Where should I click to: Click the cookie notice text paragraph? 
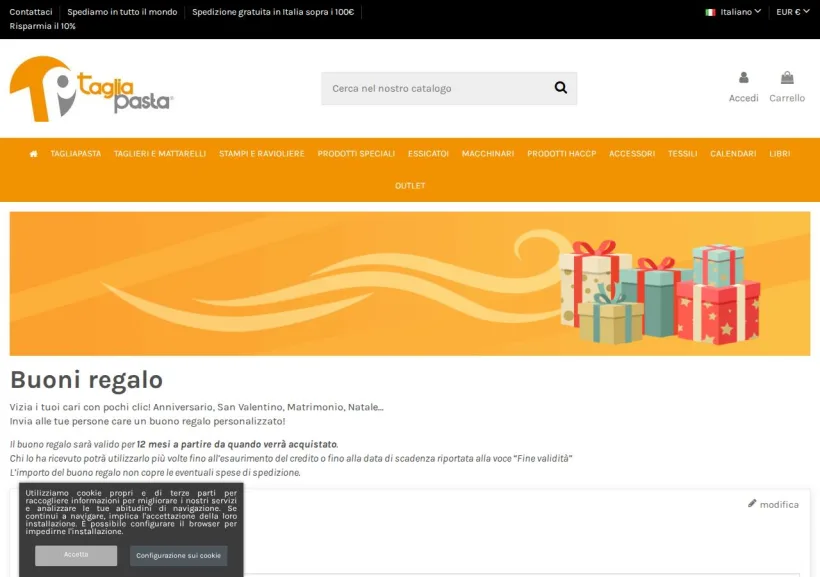point(131,512)
